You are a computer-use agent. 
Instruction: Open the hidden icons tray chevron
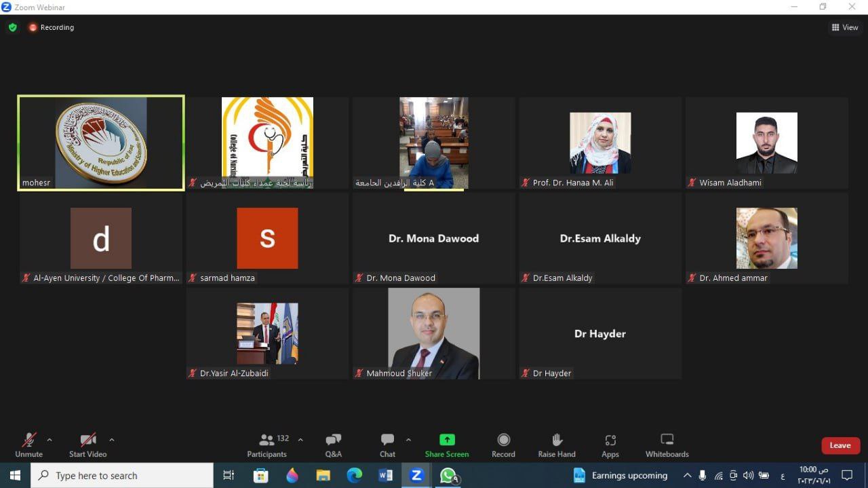tap(687, 475)
